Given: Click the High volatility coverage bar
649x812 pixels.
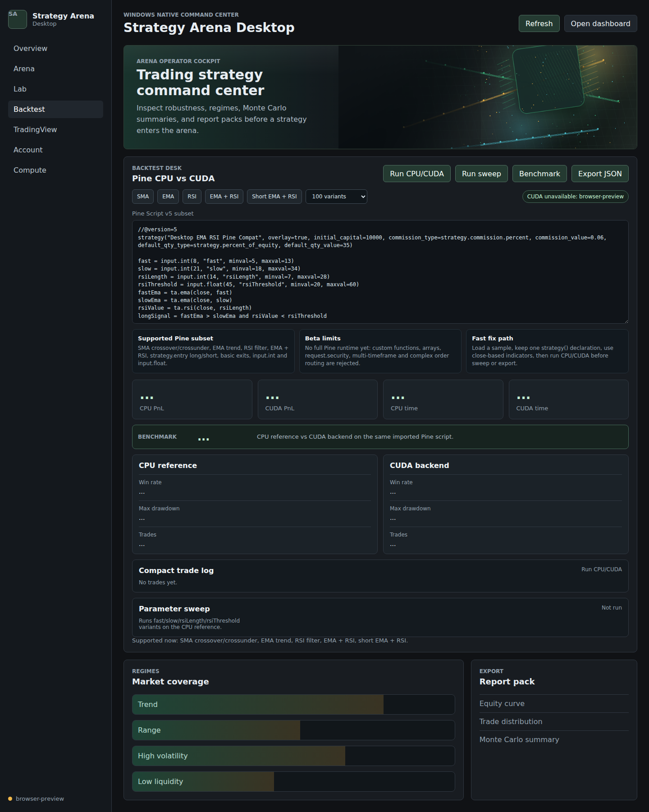Looking at the screenshot, I should (x=293, y=756).
